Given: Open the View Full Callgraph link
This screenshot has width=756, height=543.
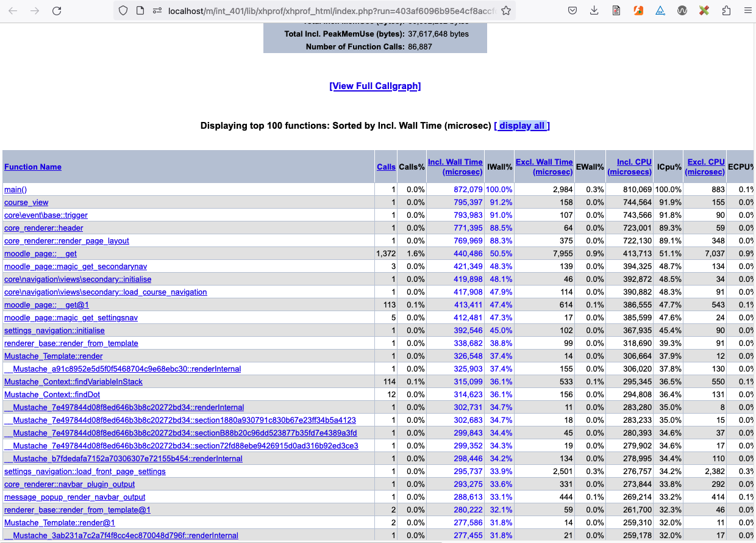Looking at the screenshot, I should [375, 86].
